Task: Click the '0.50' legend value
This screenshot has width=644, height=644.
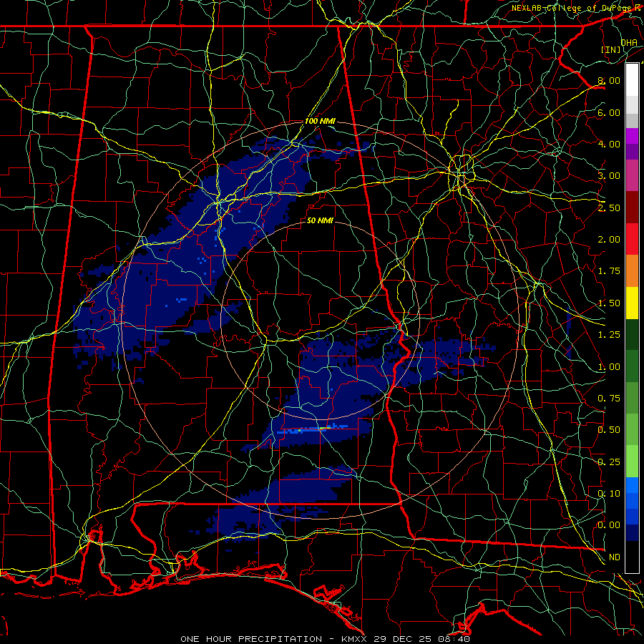Action: pyautogui.click(x=609, y=430)
